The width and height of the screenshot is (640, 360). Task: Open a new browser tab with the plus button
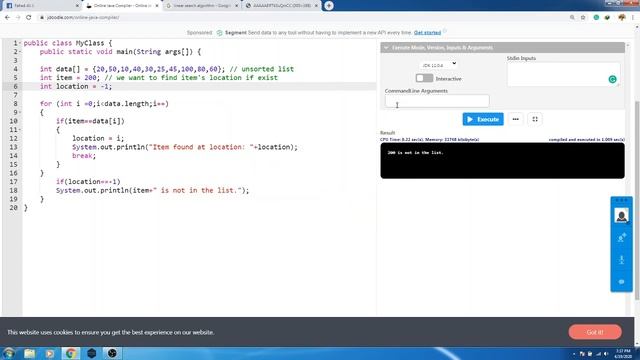tap(329, 6)
